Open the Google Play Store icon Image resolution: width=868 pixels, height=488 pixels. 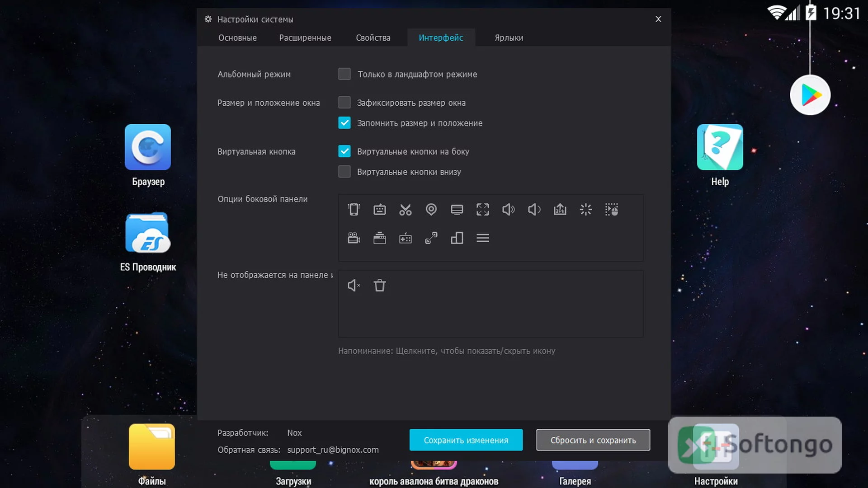[x=810, y=95]
